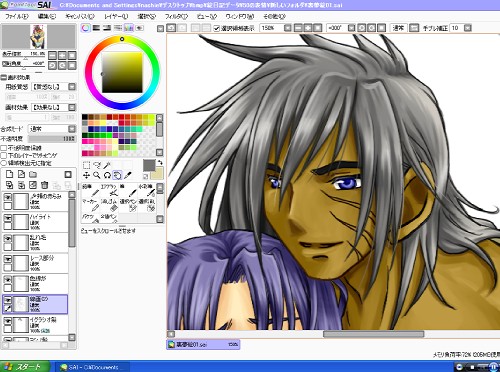Choose the eraser (消しゴム) tool
Screen dimensions: 500x372
point(109,205)
